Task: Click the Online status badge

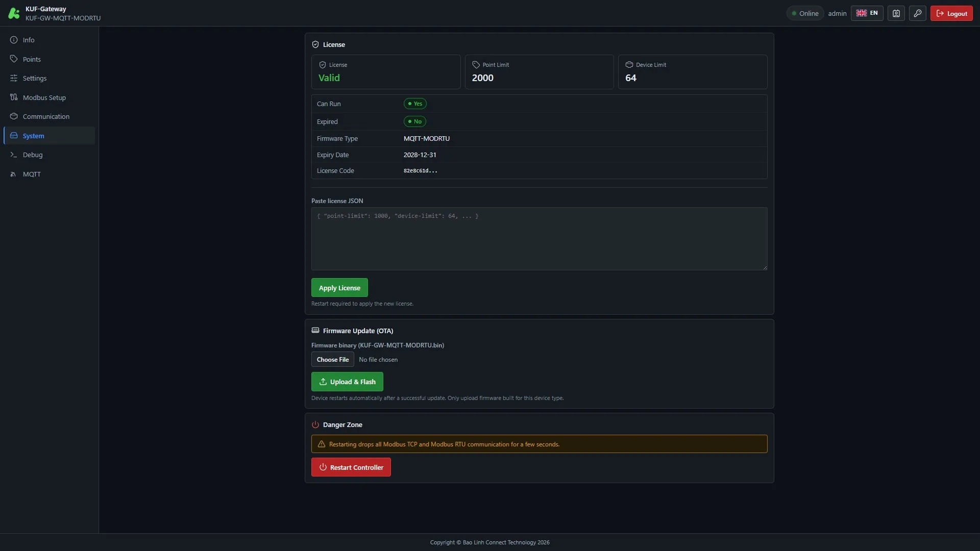Action: point(805,13)
